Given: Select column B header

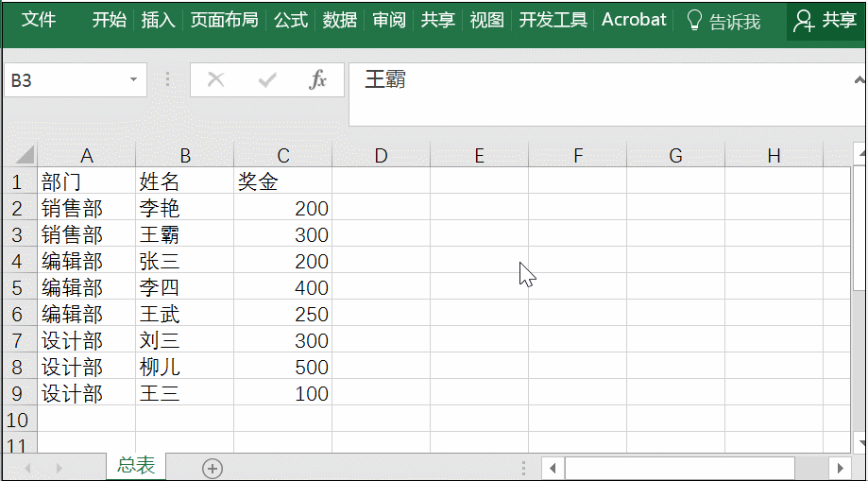Looking at the screenshot, I should pos(185,156).
